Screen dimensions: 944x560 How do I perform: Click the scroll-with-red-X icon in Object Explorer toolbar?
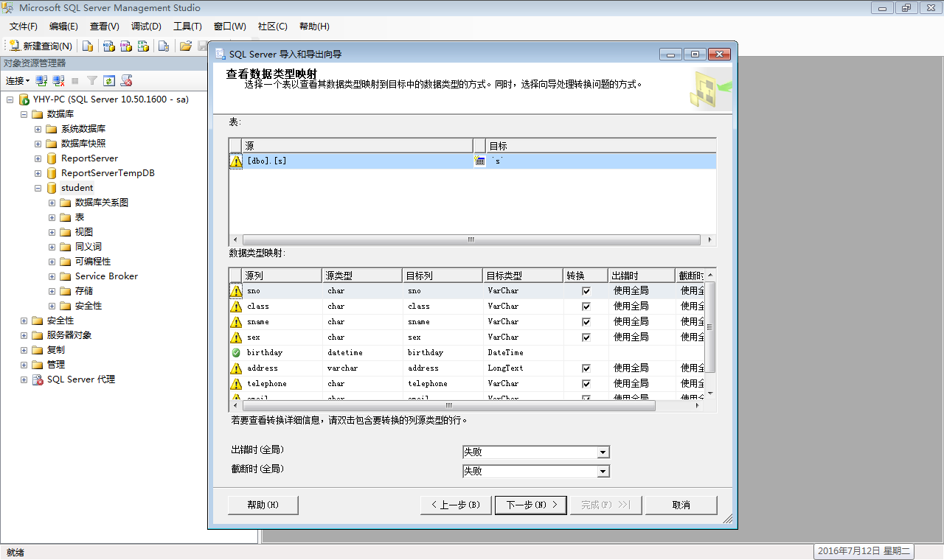127,81
